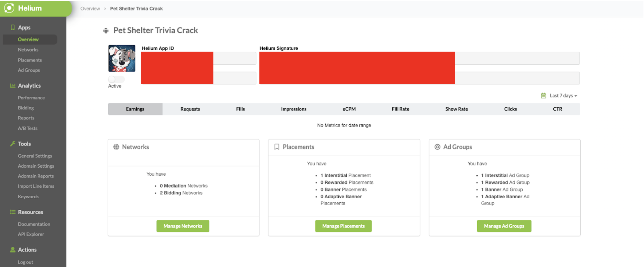Click "1 Interstitial Ad Group" list item
This screenshot has height=270, width=644.
[x=505, y=175]
